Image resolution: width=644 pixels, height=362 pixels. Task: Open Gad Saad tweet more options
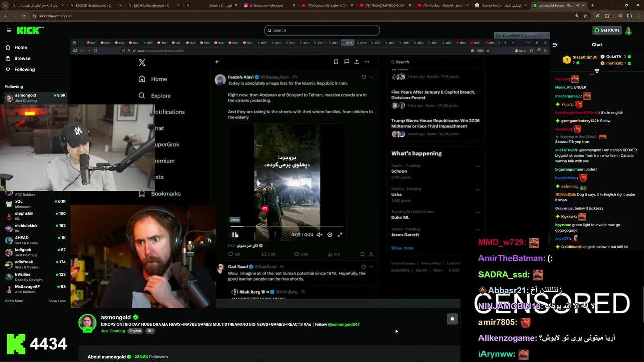click(x=371, y=267)
